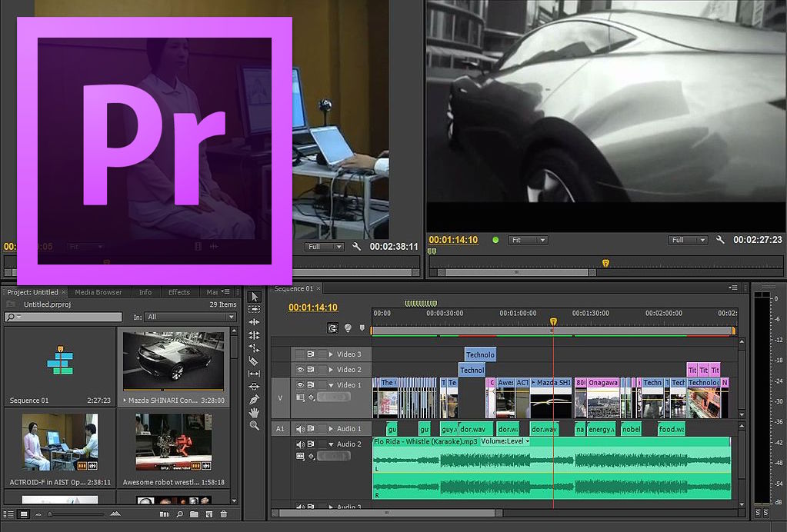Viewport: 787px width, 532px height.
Task: Collapse the Audio 2 track
Action: tap(331, 444)
